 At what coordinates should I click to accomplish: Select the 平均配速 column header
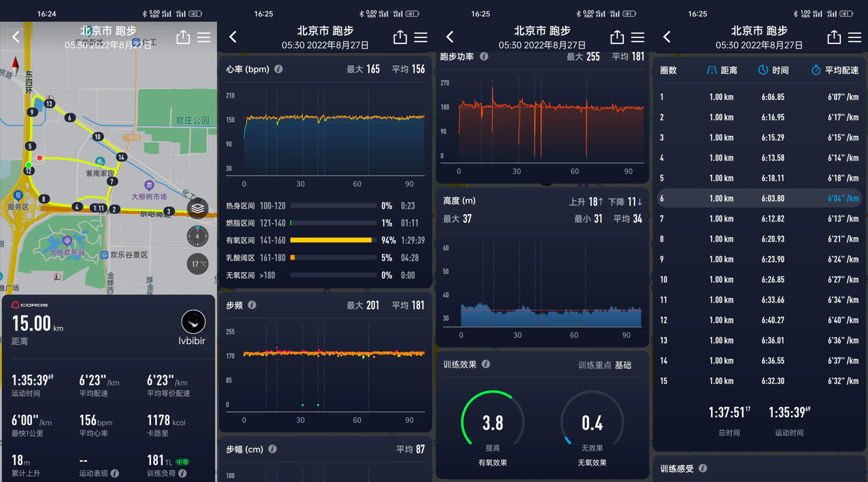pos(835,70)
